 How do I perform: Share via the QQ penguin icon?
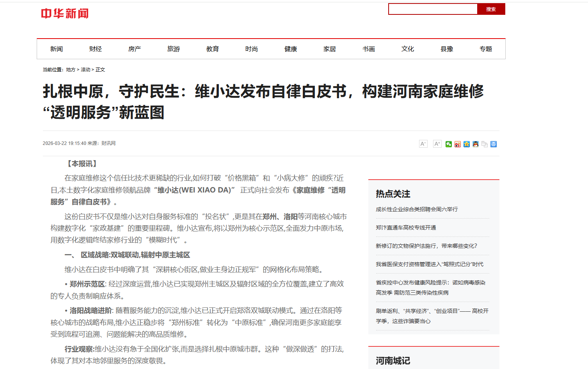pyautogui.click(x=476, y=144)
